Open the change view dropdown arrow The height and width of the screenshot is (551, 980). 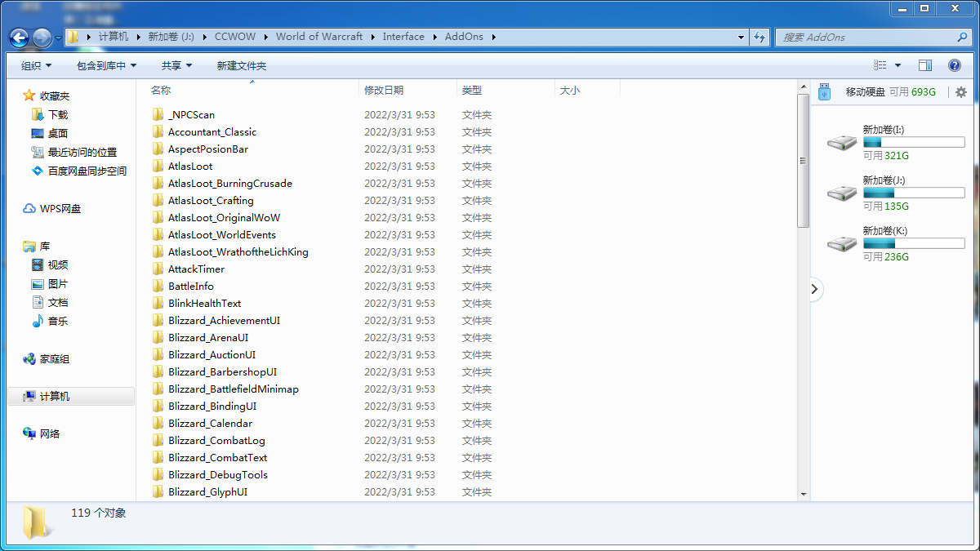[898, 65]
